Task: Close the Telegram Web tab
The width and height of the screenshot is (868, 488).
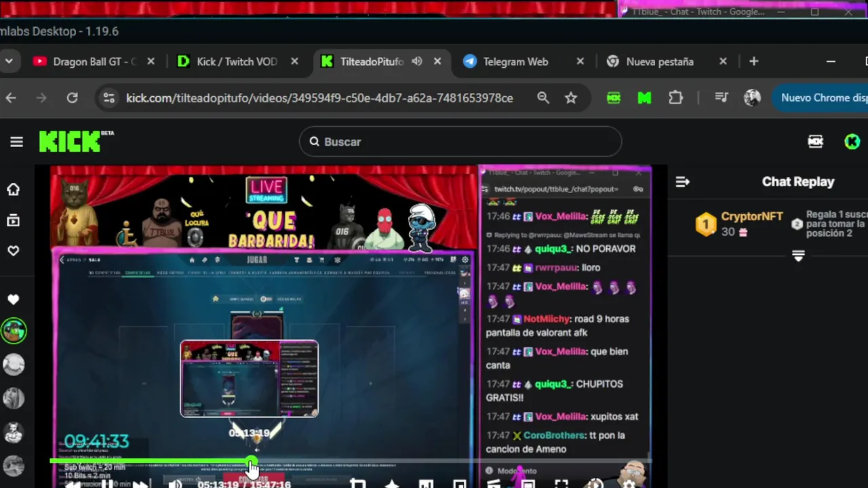Action: click(580, 62)
